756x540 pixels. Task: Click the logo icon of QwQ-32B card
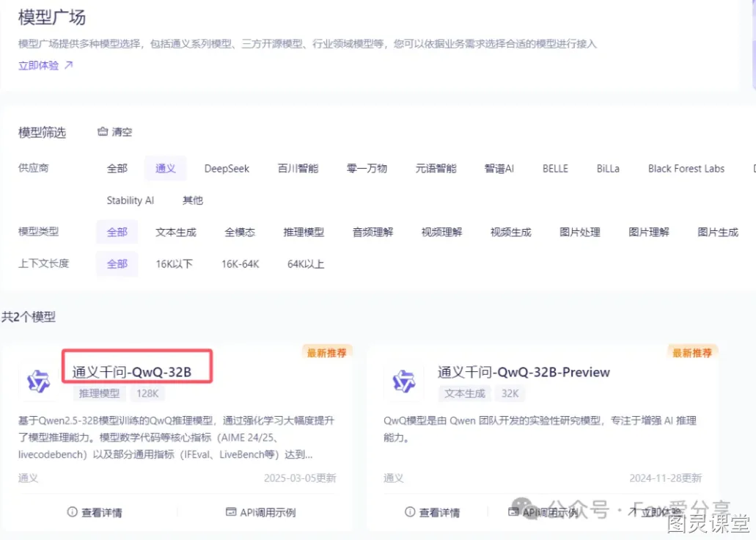click(38, 382)
